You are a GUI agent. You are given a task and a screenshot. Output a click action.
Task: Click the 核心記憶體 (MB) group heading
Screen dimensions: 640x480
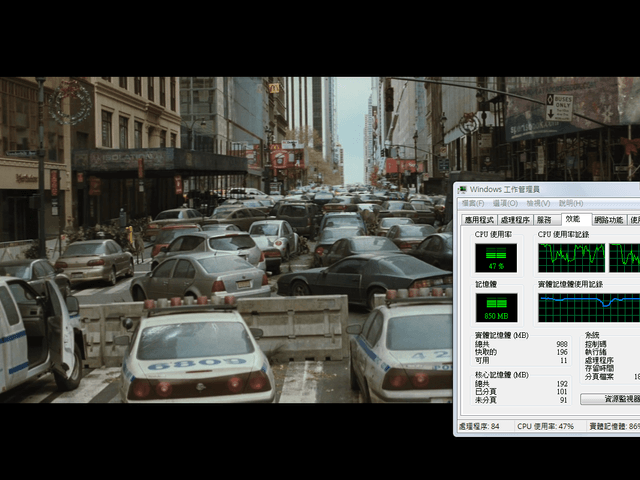(502, 375)
